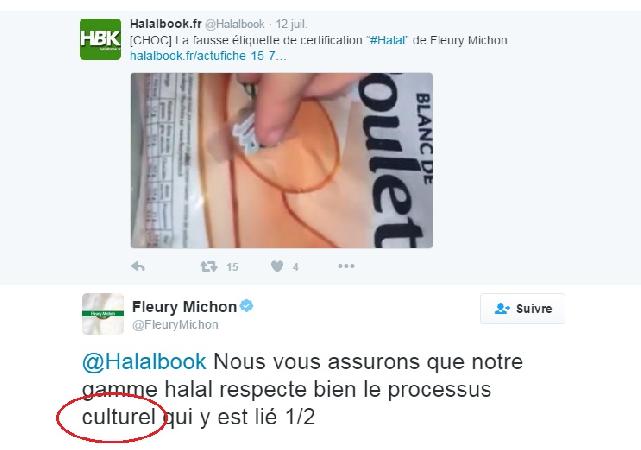Click the reply arrow icon under the tweet
This screenshot has width=641, height=450.
pyautogui.click(x=138, y=266)
